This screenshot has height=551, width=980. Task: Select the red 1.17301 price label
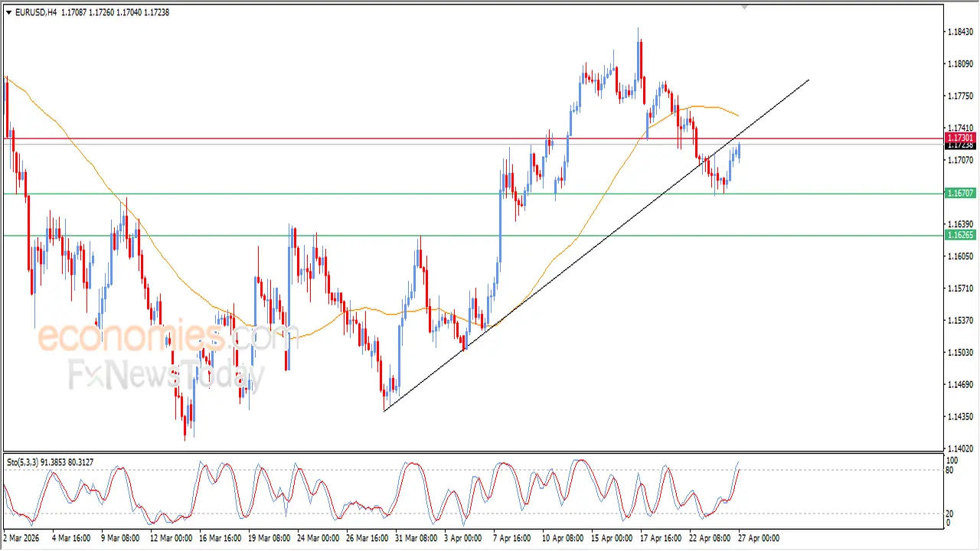coord(960,138)
